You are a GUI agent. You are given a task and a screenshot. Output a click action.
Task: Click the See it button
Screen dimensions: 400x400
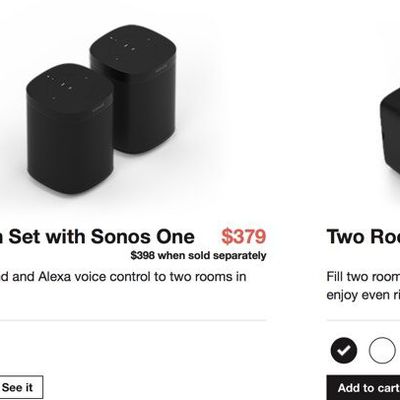21,387
